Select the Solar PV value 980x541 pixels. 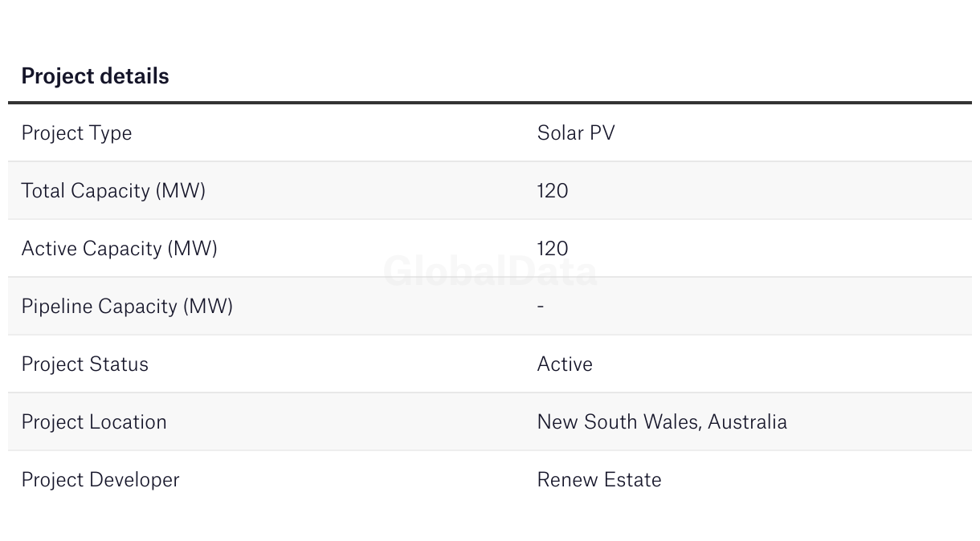[x=575, y=133]
